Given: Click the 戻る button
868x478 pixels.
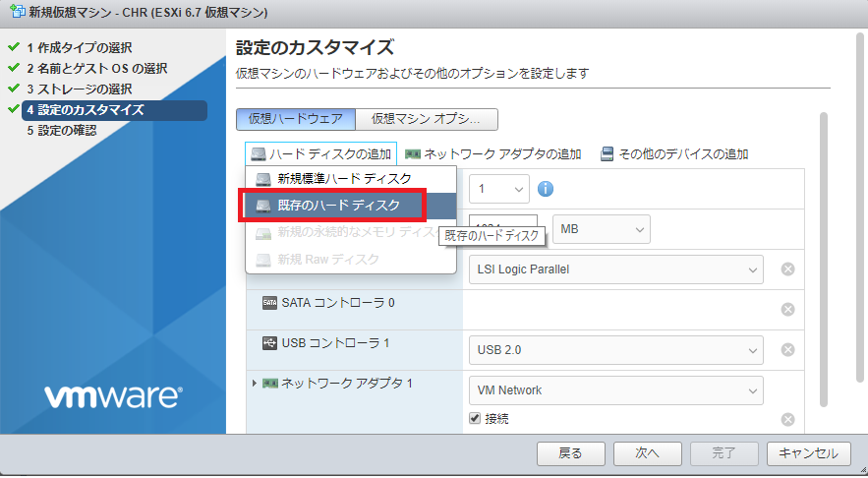Looking at the screenshot, I should point(570,453).
